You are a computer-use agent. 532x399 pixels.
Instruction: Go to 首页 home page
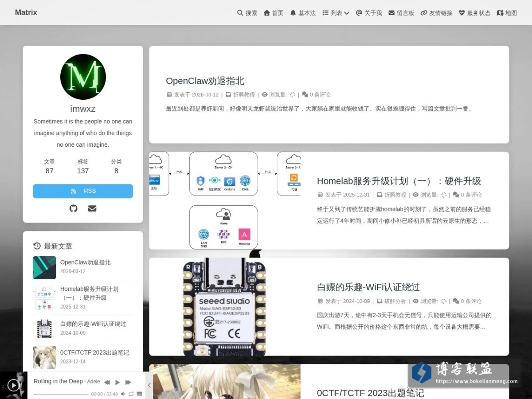[x=274, y=13]
